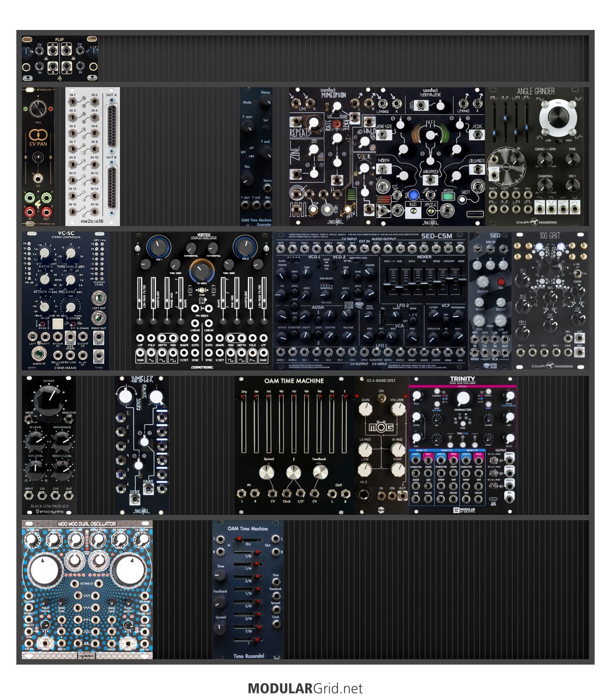Click the "TRINITY" title text
This screenshot has height=700, width=611.
click(x=462, y=379)
